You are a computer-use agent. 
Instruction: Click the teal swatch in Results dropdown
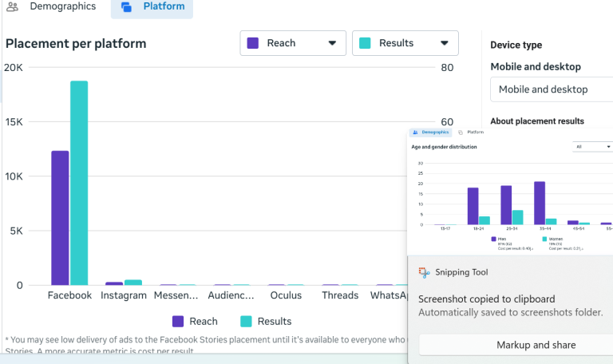coord(365,43)
